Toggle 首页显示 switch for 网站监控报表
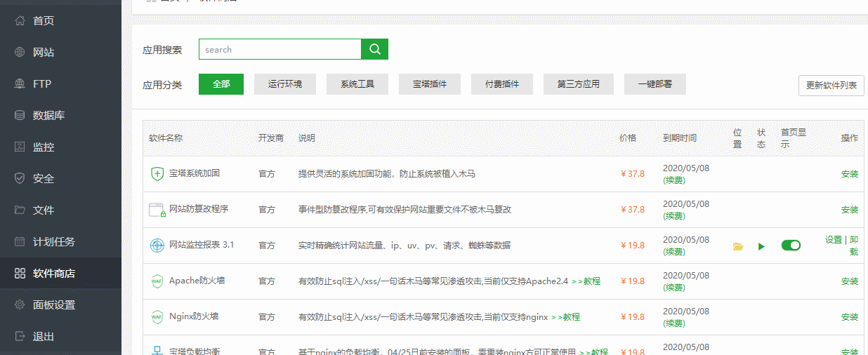Viewport: 868px width, 355px height. [791, 246]
